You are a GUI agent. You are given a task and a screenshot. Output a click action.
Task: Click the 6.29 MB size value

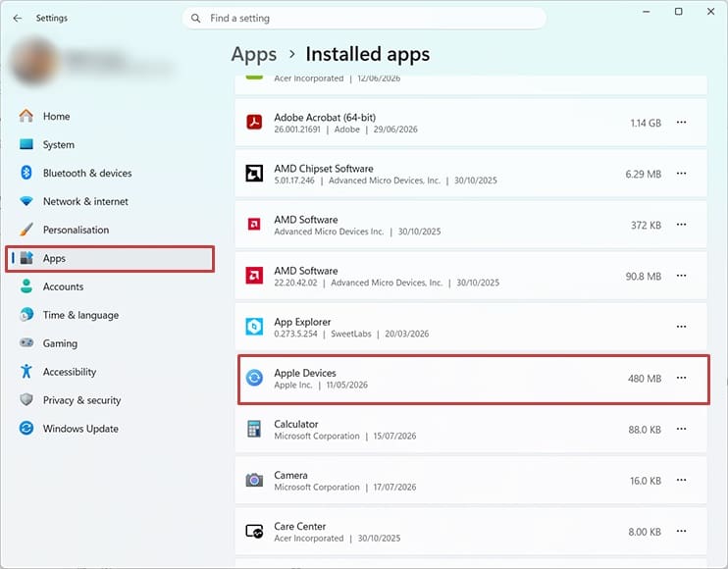tap(643, 174)
